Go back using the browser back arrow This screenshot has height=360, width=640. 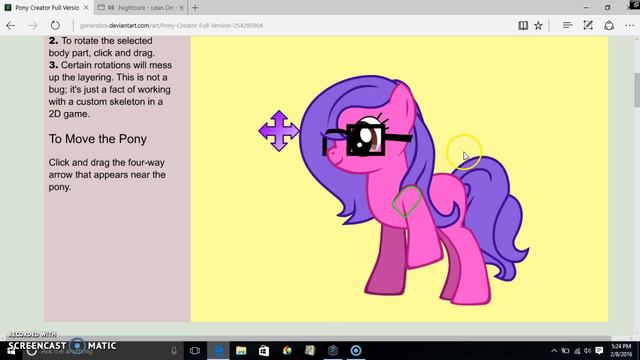pos(11,25)
